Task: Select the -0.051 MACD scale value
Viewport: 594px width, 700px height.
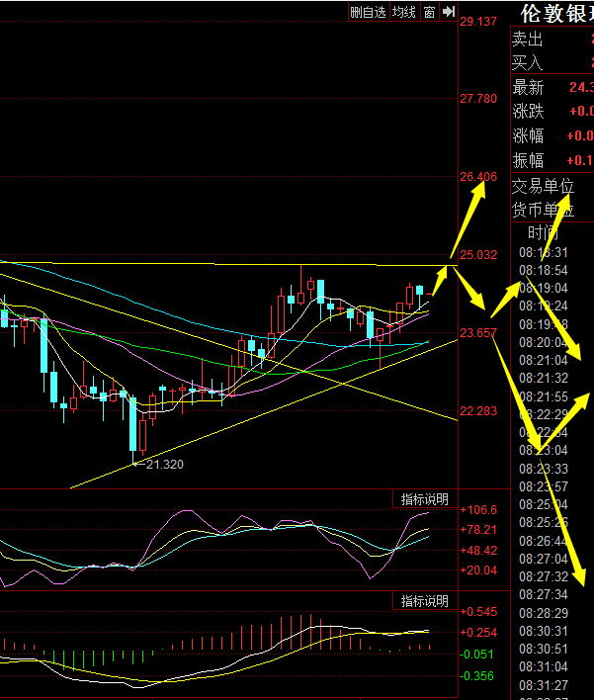Action: pyautogui.click(x=477, y=655)
